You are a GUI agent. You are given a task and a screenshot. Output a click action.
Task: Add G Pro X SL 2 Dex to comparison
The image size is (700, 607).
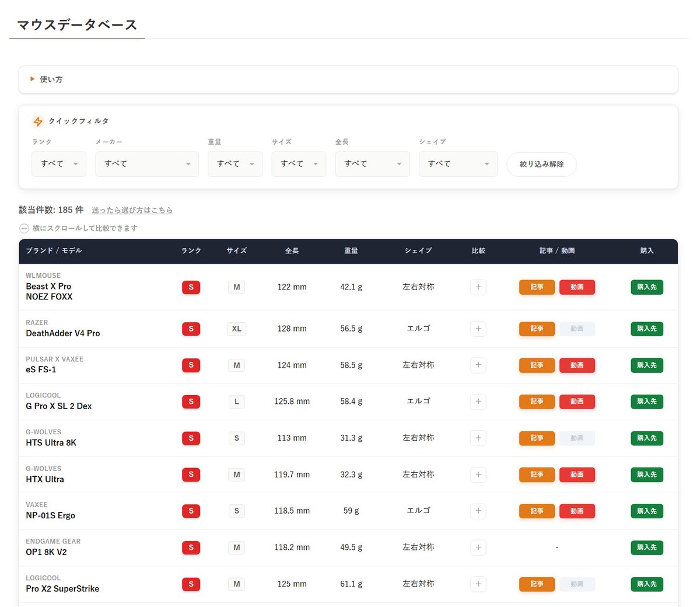(478, 402)
